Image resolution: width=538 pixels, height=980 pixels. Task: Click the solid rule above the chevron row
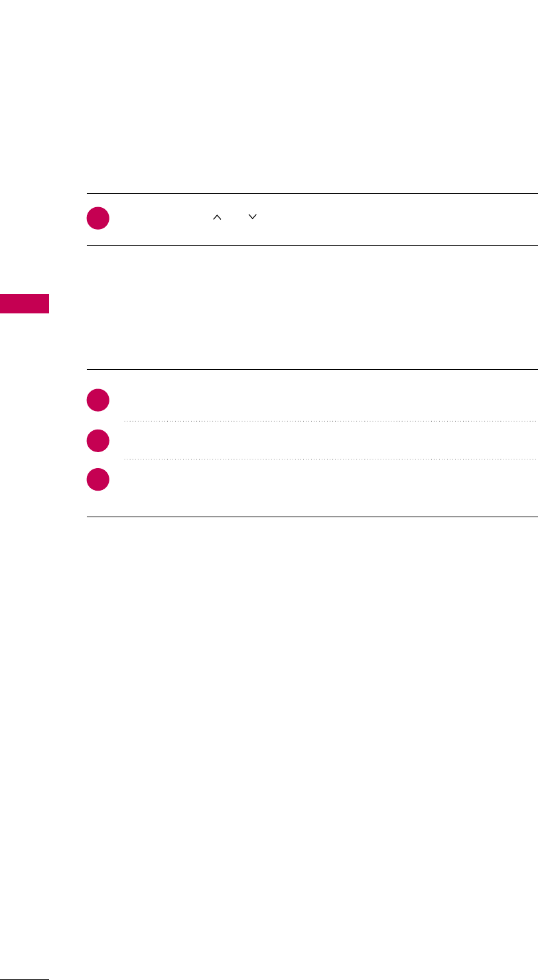312,194
